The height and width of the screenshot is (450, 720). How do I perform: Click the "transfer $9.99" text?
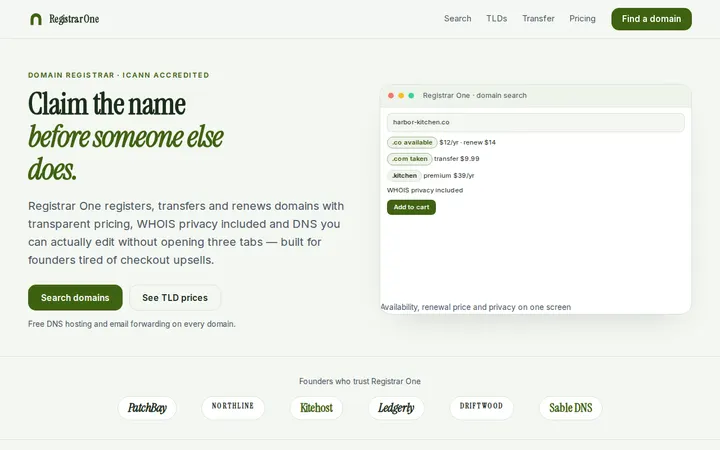pos(456,159)
